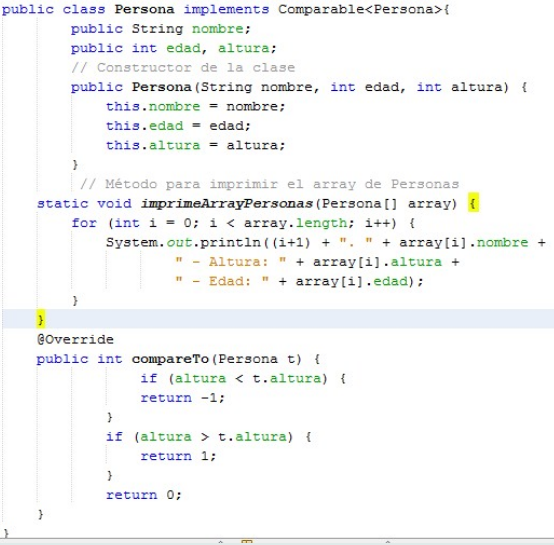Click 'array.length' in the for loop

tap(296, 223)
